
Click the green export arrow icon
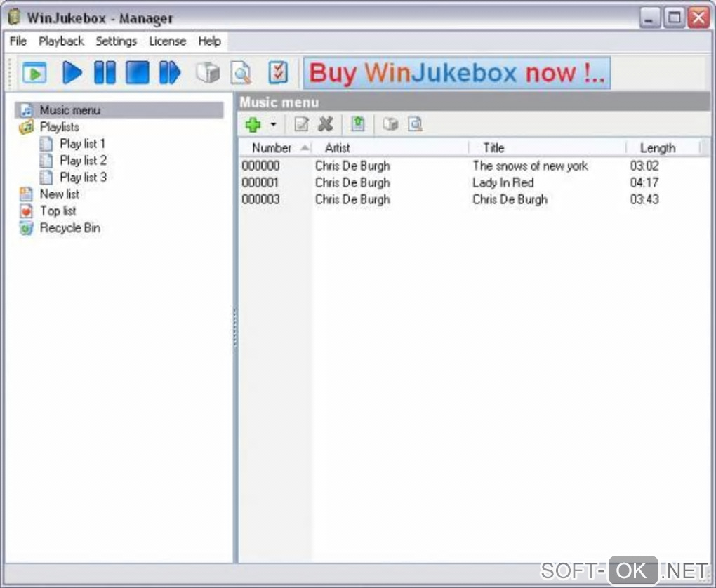pos(358,124)
